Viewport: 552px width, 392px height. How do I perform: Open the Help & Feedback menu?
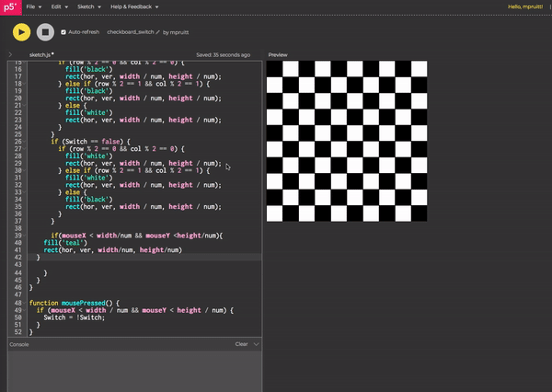134,6
